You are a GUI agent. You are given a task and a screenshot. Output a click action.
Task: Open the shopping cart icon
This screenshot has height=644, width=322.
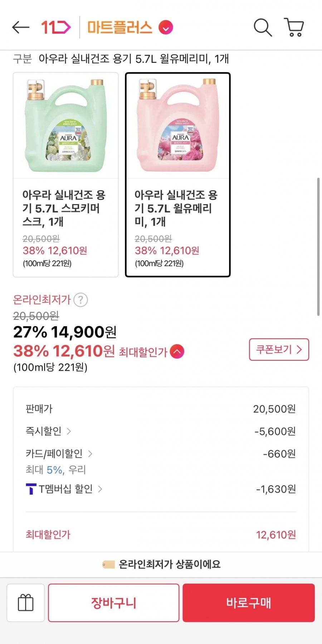[294, 27]
